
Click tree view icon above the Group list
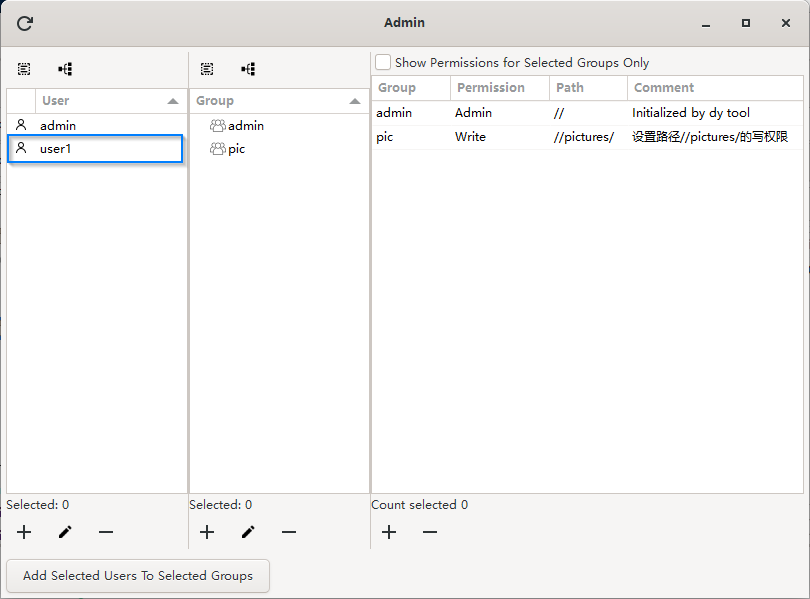tap(248, 69)
